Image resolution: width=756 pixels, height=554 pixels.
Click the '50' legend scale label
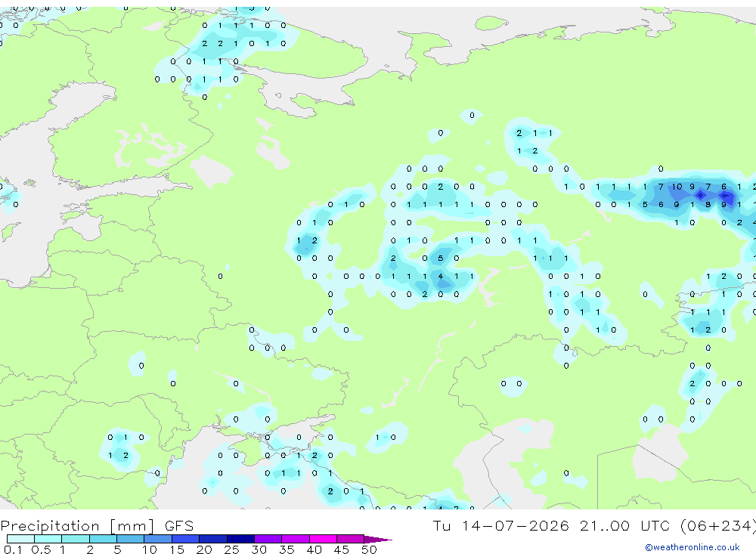pos(370,549)
